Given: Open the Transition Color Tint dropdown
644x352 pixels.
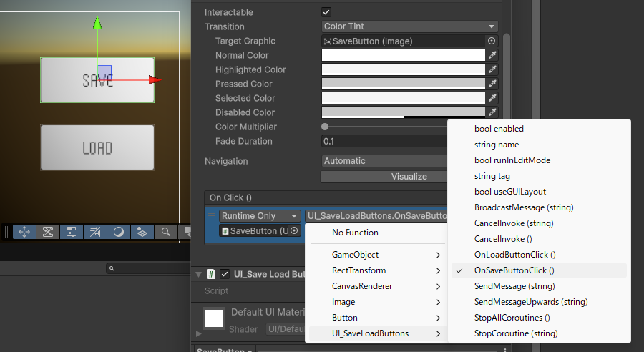Looking at the screenshot, I should pos(409,26).
